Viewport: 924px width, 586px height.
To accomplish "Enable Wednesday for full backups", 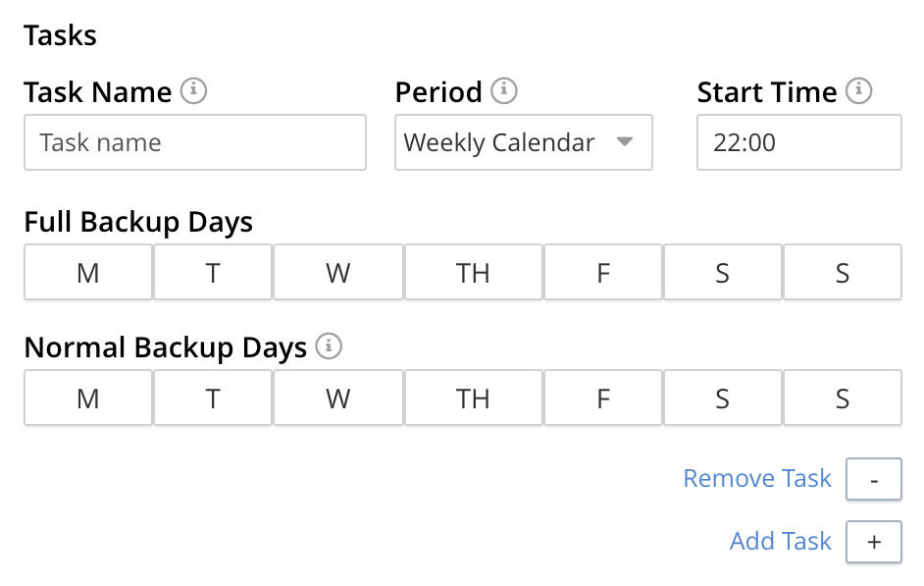I will point(337,272).
